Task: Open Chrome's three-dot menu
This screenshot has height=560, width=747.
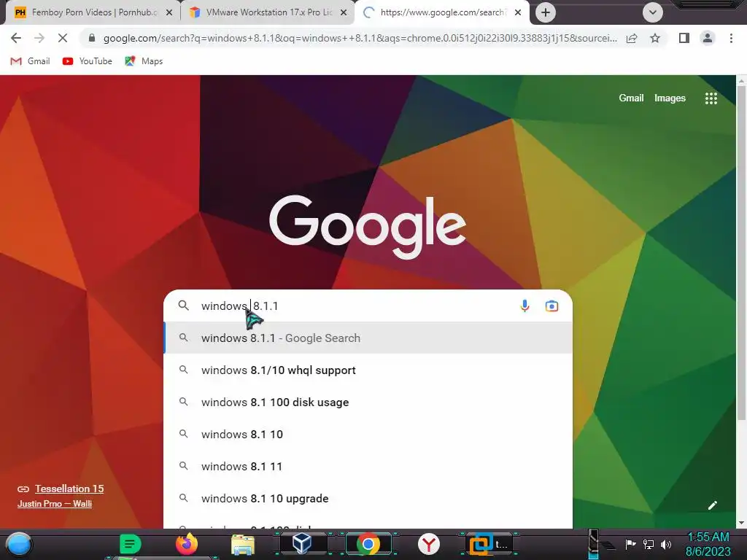Action: point(731,38)
